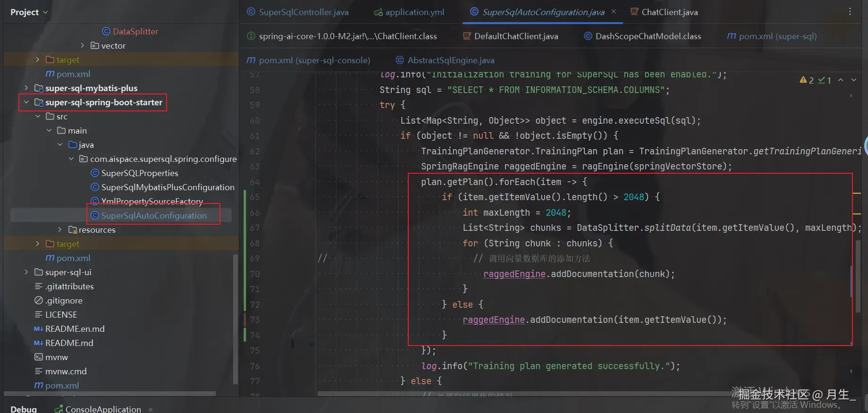Collapse the java source folder

[x=60, y=145]
